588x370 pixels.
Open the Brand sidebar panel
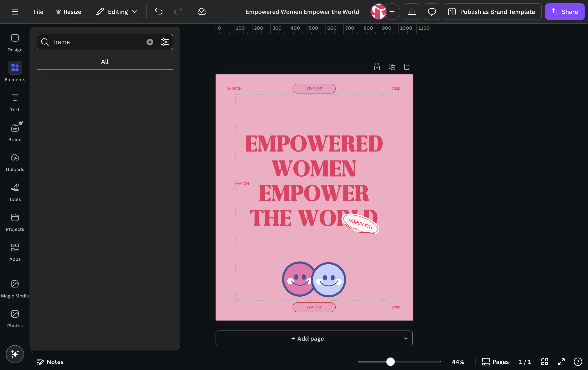point(15,132)
